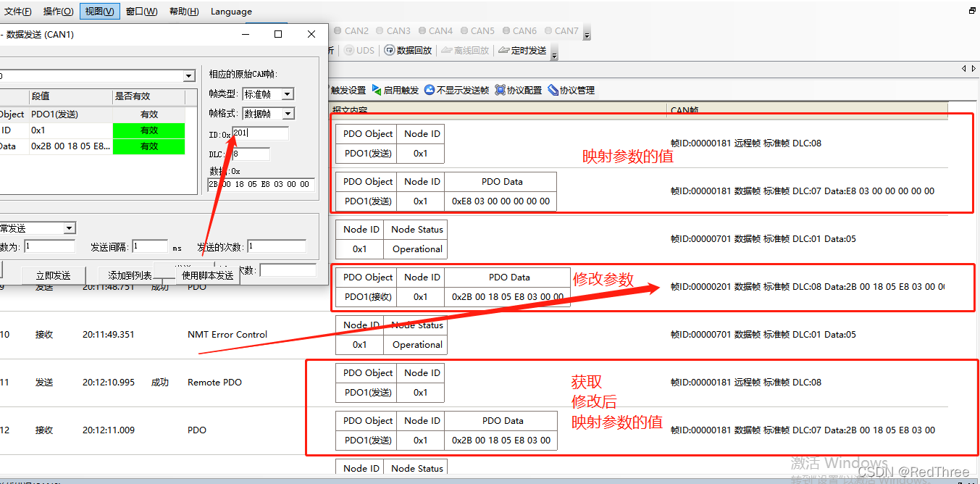Screen dimensions: 980x484
Task: Expand the top combo box in send dialog
Action: click(189, 76)
